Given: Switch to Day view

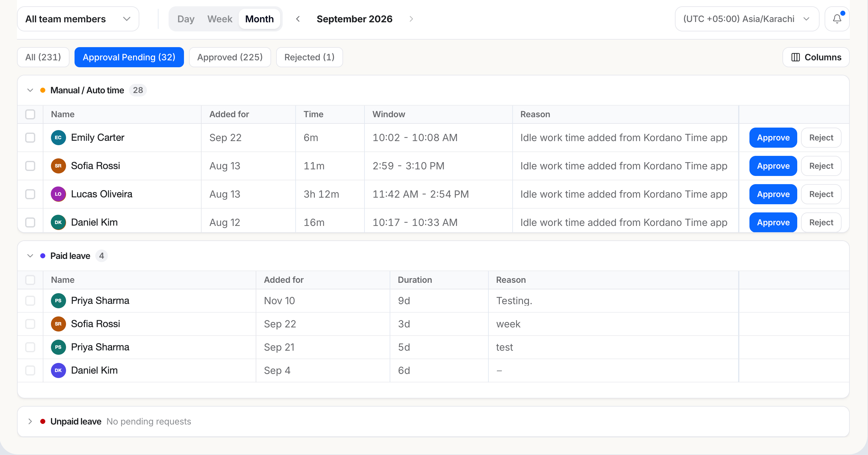Looking at the screenshot, I should tap(186, 19).
